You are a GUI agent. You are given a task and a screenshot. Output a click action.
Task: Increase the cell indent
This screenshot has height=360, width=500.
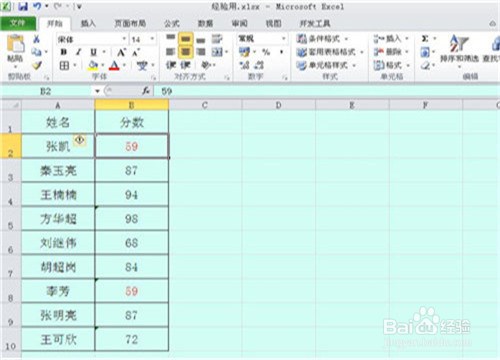[x=185, y=65]
